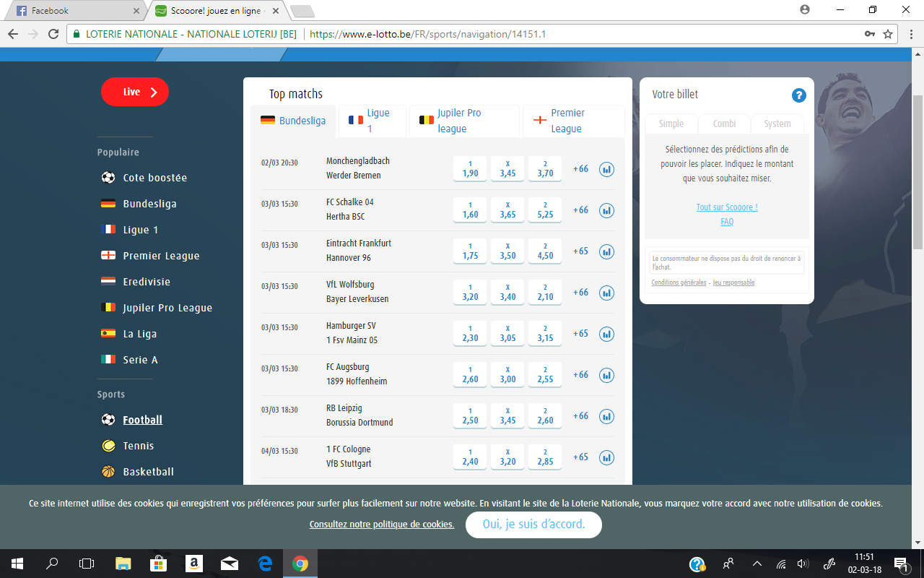Show hidden system tray icons chevron
Screen dimensions: 924x578
(757, 564)
